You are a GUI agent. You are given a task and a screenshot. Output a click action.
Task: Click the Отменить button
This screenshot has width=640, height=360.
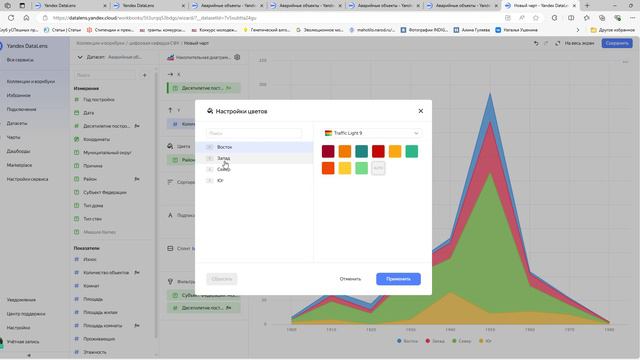click(x=350, y=279)
